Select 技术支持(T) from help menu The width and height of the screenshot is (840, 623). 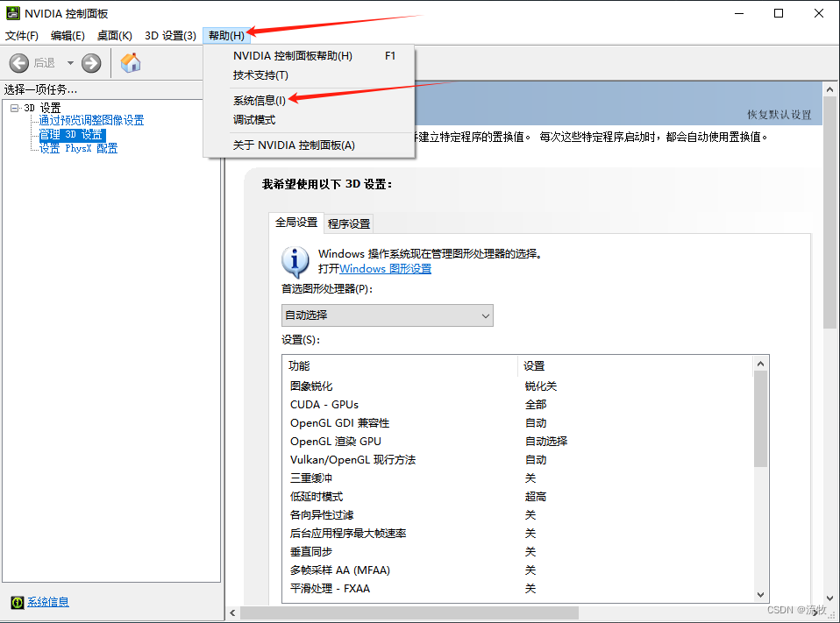[x=309, y=75]
